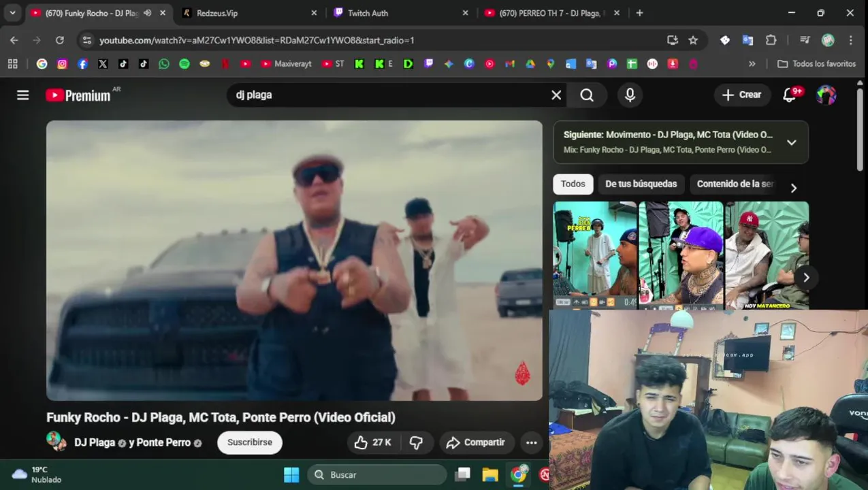Like the Funky Rocho video

point(372,442)
